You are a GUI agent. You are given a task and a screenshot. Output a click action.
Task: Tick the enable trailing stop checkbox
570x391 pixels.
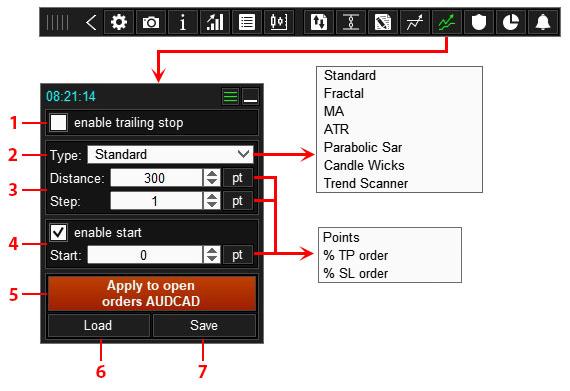[59, 122]
